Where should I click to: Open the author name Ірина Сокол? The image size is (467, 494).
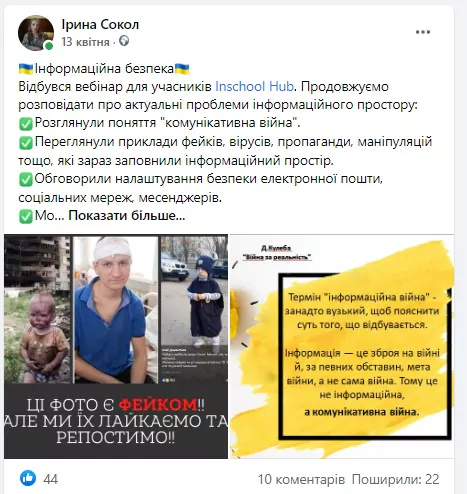100,24
